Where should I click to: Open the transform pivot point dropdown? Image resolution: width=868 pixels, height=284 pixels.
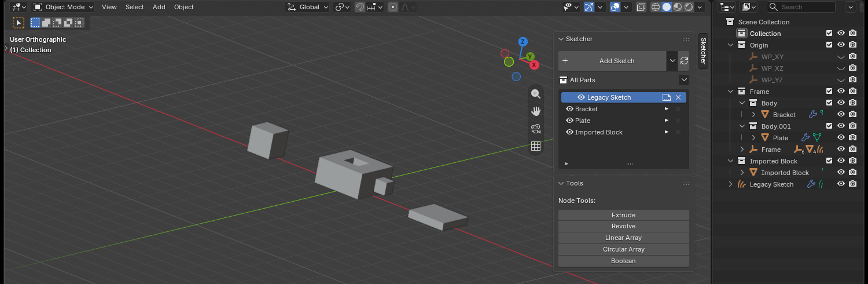[x=343, y=7]
